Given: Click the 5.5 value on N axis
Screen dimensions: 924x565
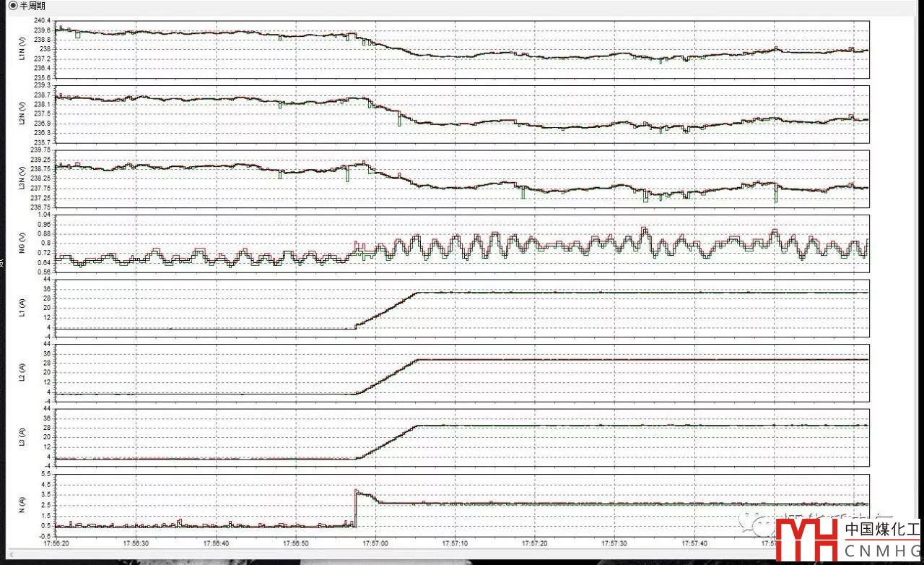Looking at the screenshot, I should pyautogui.click(x=46, y=474).
